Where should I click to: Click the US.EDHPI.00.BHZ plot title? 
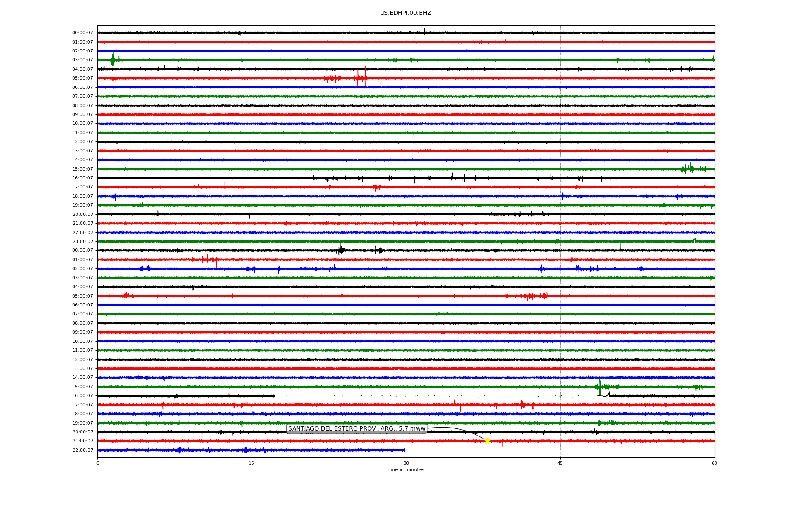pos(406,13)
